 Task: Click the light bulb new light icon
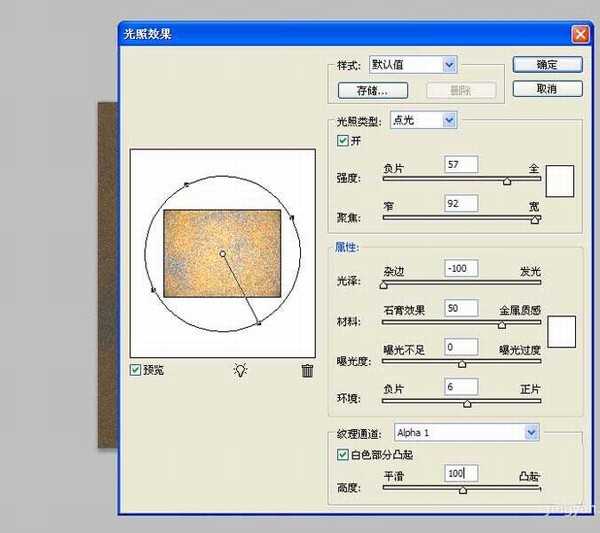click(240, 370)
